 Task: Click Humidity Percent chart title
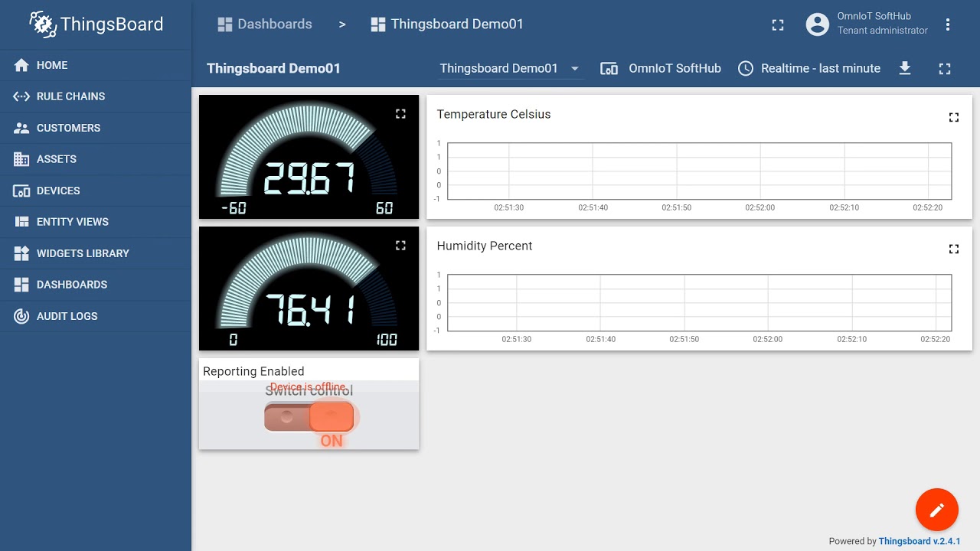pyautogui.click(x=485, y=246)
